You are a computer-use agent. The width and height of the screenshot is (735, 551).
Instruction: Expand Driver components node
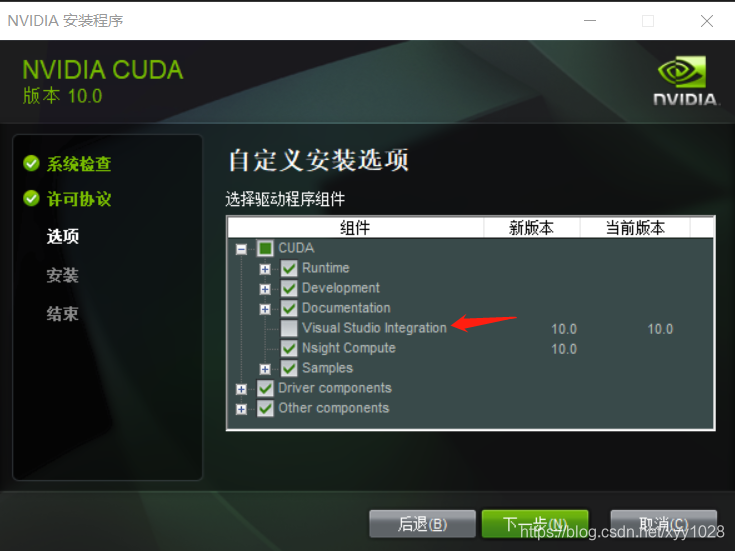click(x=241, y=389)
